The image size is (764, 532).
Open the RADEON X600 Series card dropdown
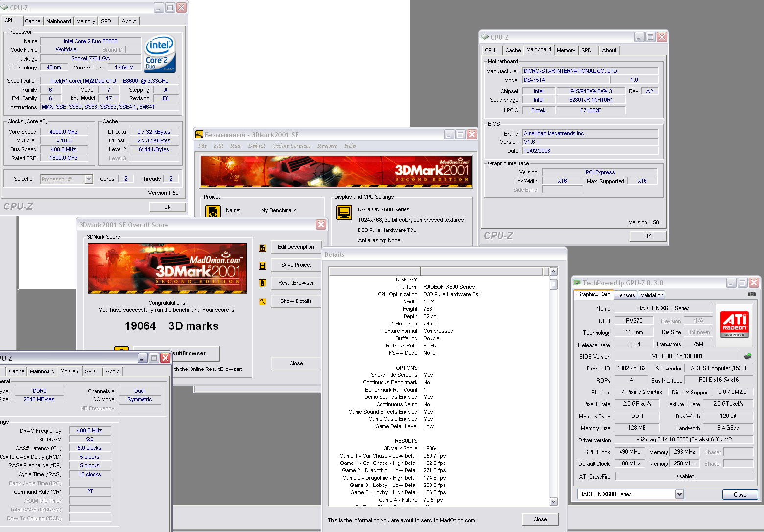coord(679,494)
